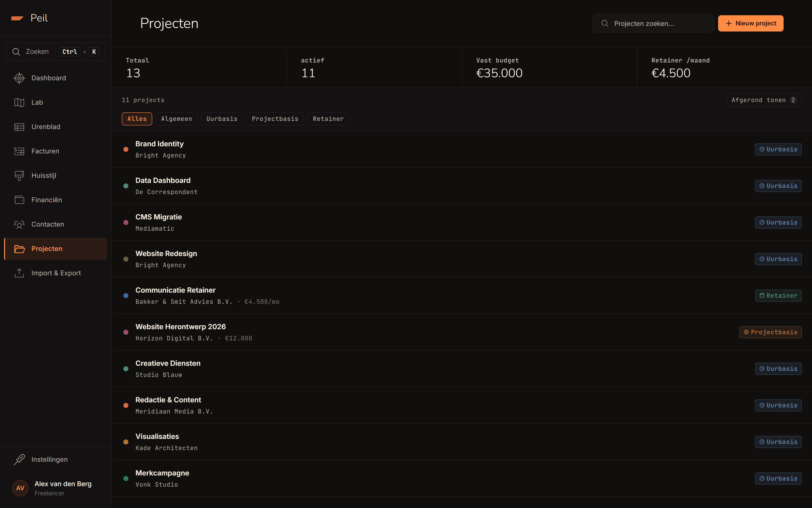812x508 pixels.
Task: Click the Peil logo mark
Action: pyautogui.click(x=17, y=18)
